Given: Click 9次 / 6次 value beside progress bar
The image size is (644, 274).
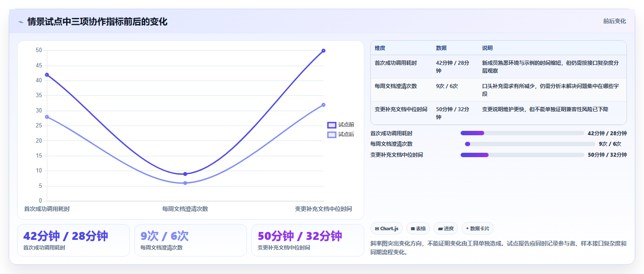Looking at the screenshot, I should pyautogui.click(x=610, y=144).
